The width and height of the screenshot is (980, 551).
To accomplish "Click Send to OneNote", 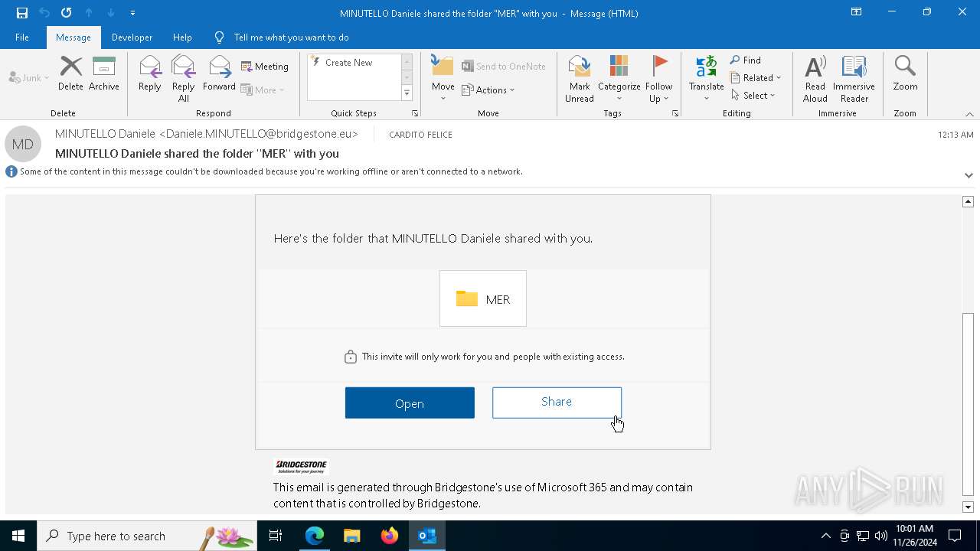I will tap(504, 67).
